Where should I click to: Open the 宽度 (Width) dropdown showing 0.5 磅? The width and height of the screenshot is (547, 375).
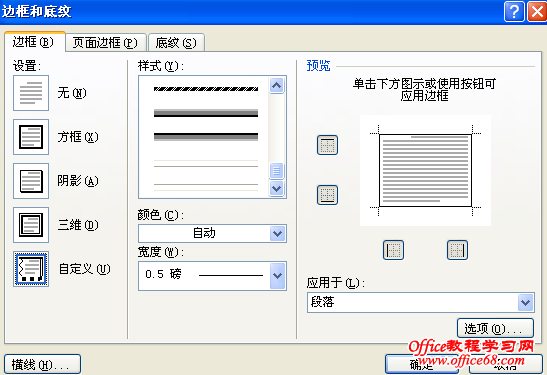pos(212,276)
